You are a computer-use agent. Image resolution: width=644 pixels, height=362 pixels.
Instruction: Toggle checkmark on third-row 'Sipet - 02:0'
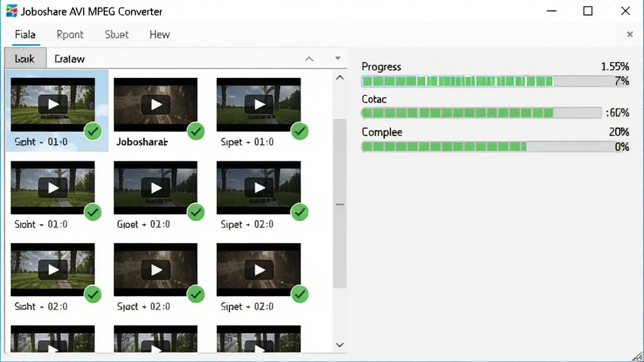(300, 294)
